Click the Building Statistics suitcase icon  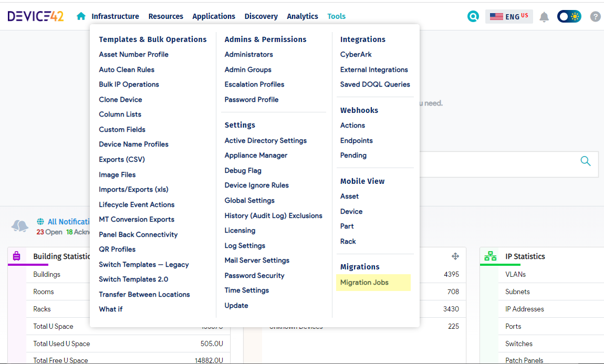tap(16, 256)
